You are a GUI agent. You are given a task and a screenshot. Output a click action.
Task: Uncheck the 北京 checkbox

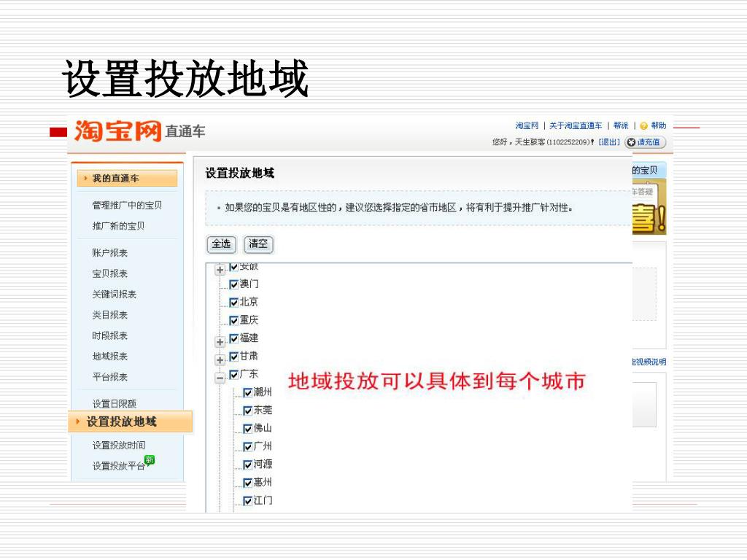233,303
